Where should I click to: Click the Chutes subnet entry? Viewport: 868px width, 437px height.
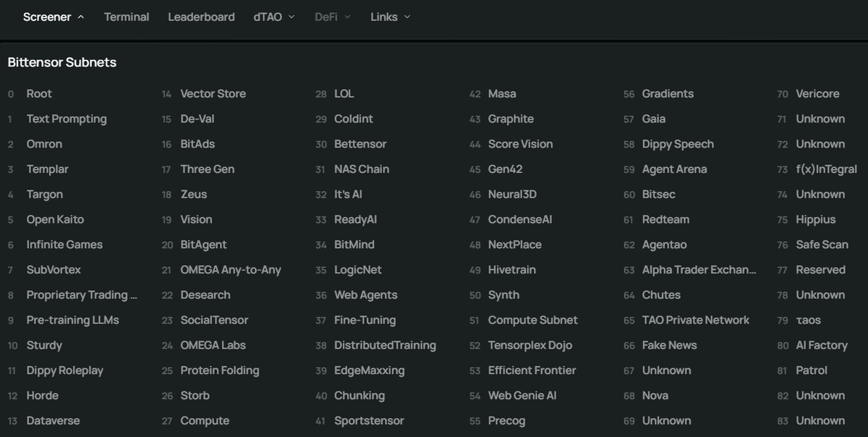[661, 295]
